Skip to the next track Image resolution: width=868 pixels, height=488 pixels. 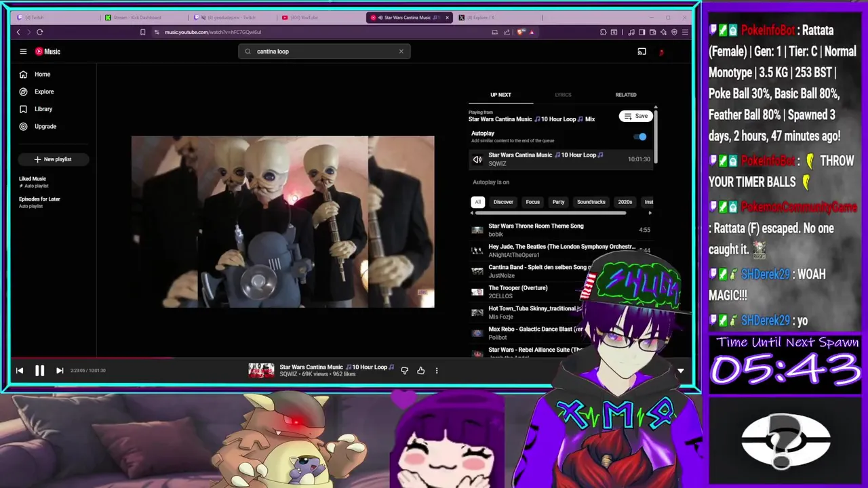pos(60,371)
